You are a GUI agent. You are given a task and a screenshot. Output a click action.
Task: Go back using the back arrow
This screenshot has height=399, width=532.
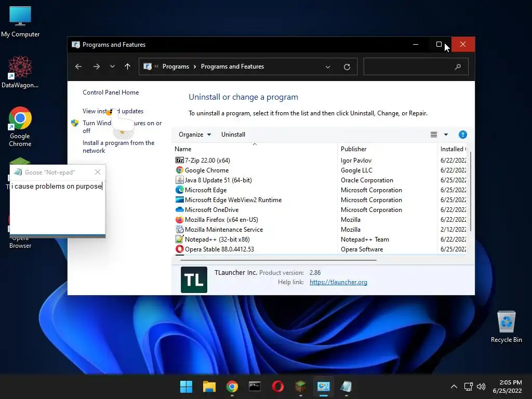[x=78, y=66]
